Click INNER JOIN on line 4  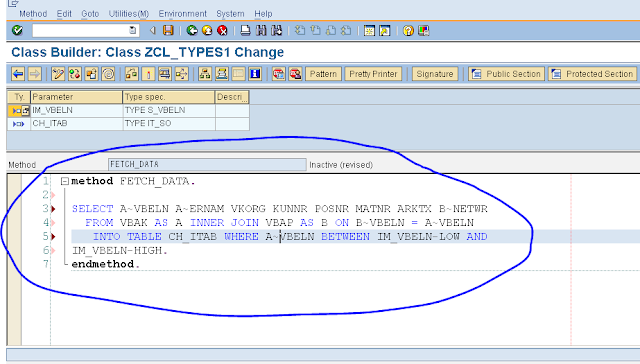coord(224,223)
